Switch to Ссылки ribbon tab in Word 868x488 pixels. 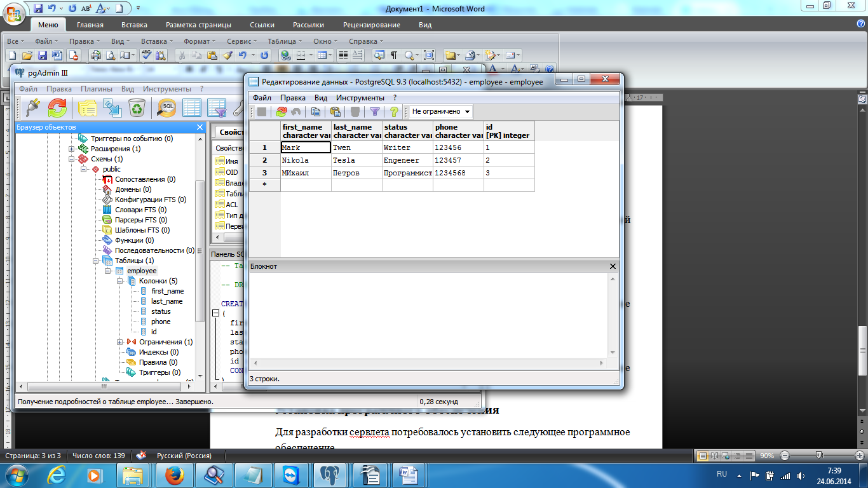(262, 25)
